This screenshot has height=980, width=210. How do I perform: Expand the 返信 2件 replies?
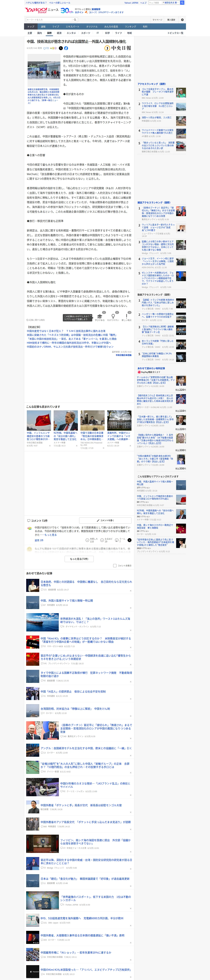[x=39, y=540]
